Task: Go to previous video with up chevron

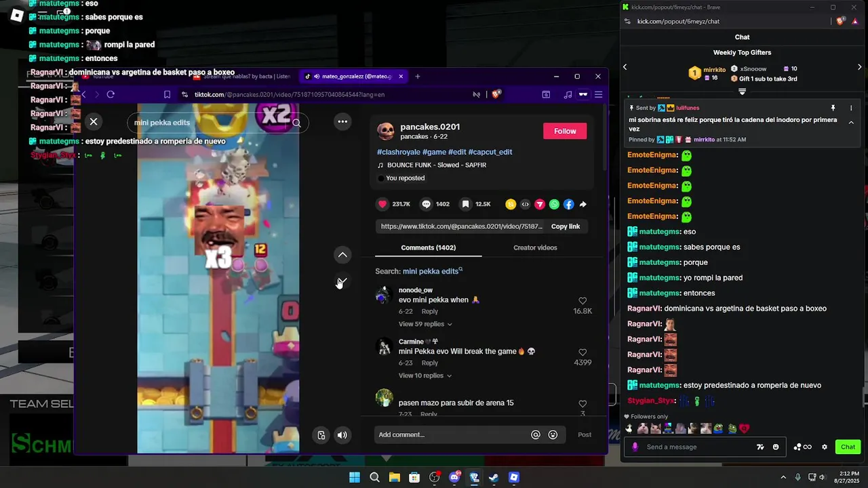Action: (342, 255)
